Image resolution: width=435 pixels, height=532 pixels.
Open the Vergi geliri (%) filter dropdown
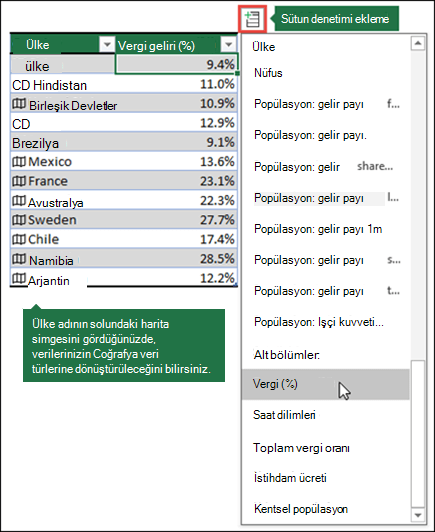click(228, 44)
